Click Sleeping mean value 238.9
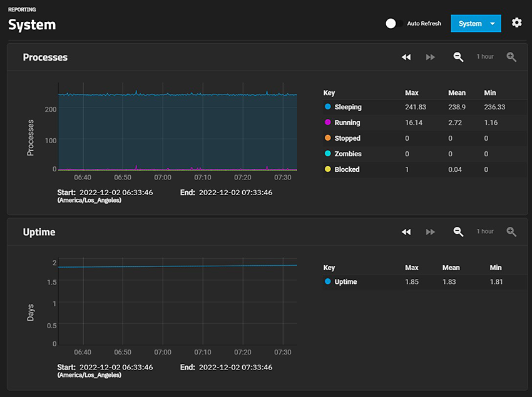This screenshot has height=397, width=532. [x=457, y=107]
